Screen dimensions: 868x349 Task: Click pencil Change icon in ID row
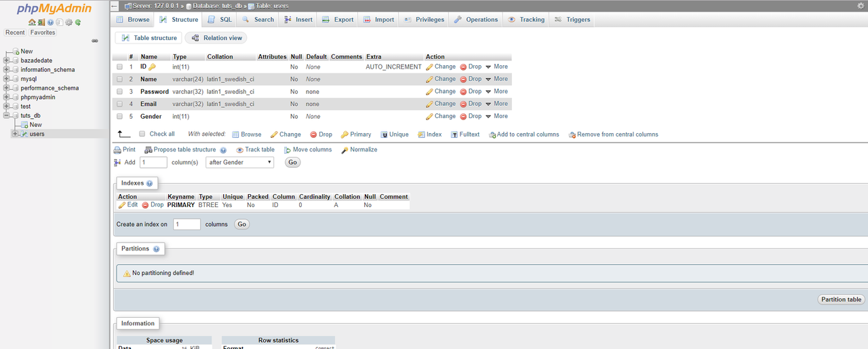(x=429, y=67)
